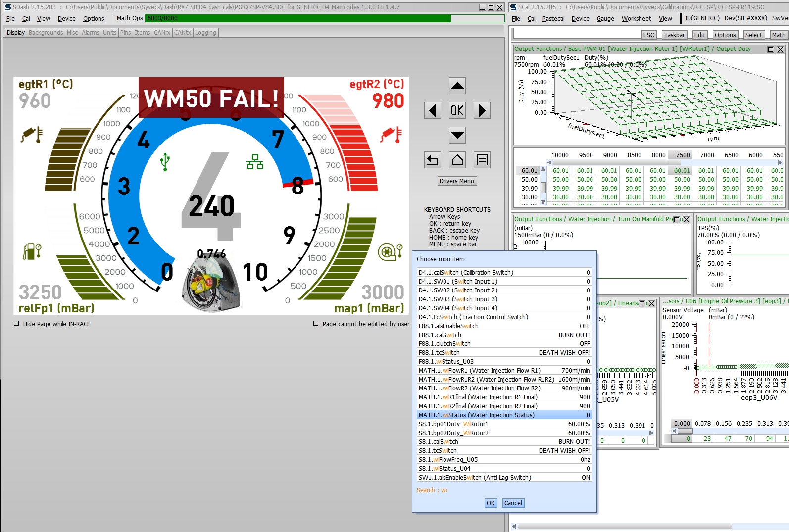The height and width of the screenshot is (532, 789).
Task: Switch to the Logging tab
Action: [x=205, y=33]
